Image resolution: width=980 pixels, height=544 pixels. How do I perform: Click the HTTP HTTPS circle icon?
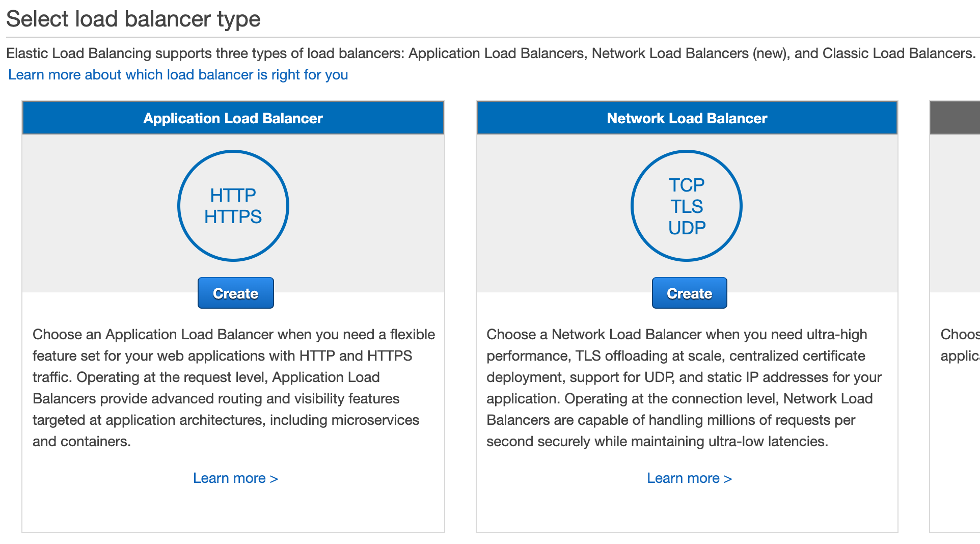pos(233,206)
